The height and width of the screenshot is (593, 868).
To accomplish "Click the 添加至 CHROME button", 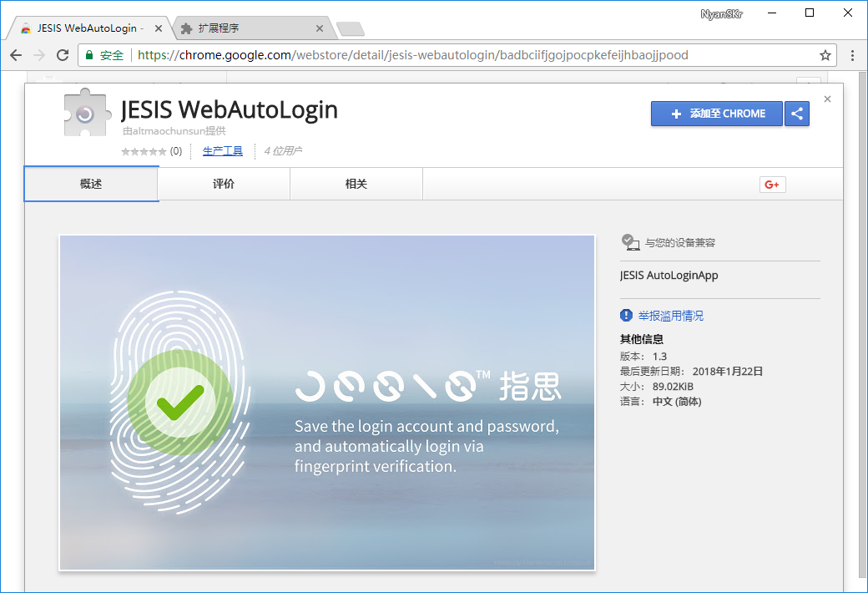I will click(x=717, y=114).
